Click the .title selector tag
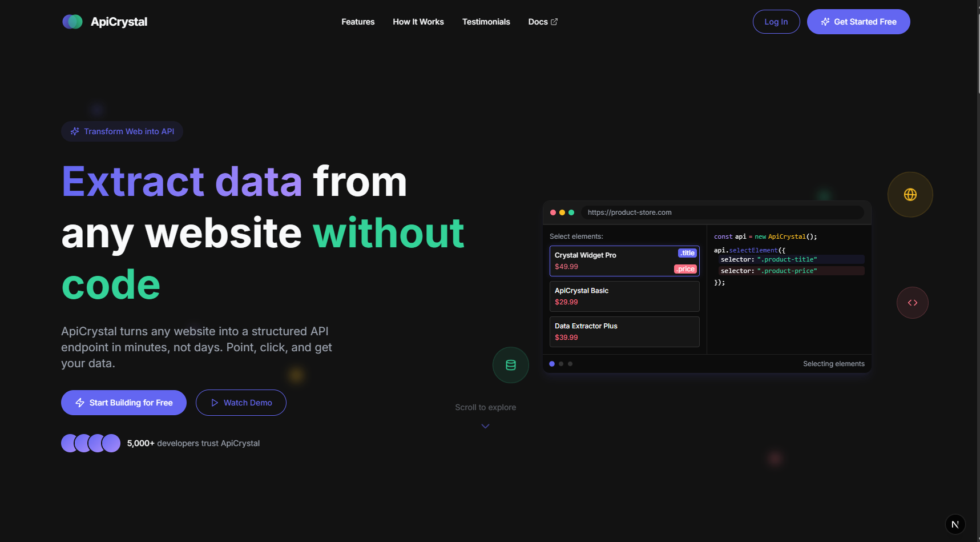Screen dimensions: 980x542 click(x=687, y=253)
